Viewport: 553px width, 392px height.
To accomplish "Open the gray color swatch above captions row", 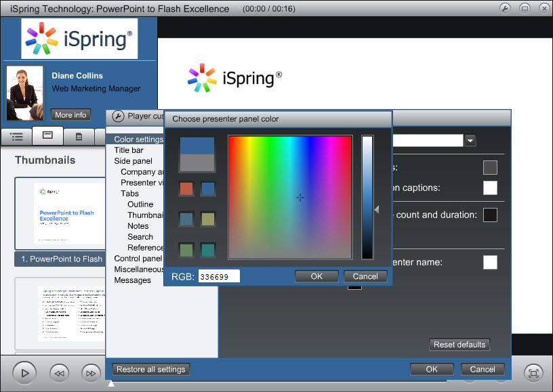I will (x=490, y=168).
